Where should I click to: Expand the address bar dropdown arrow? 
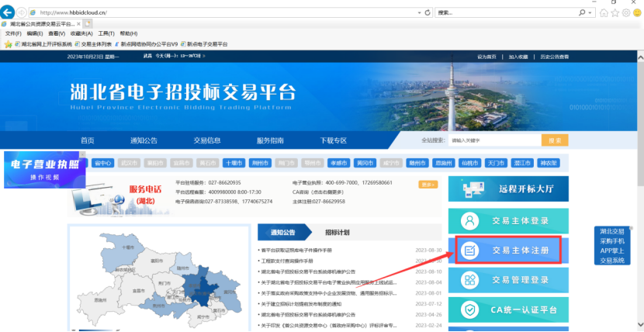[x=418, y=13]
